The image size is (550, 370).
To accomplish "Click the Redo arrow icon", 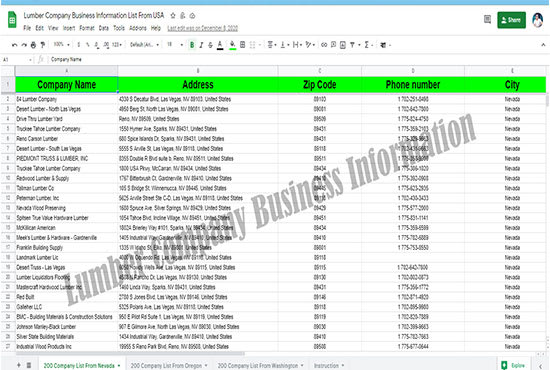I will (24, 45).
